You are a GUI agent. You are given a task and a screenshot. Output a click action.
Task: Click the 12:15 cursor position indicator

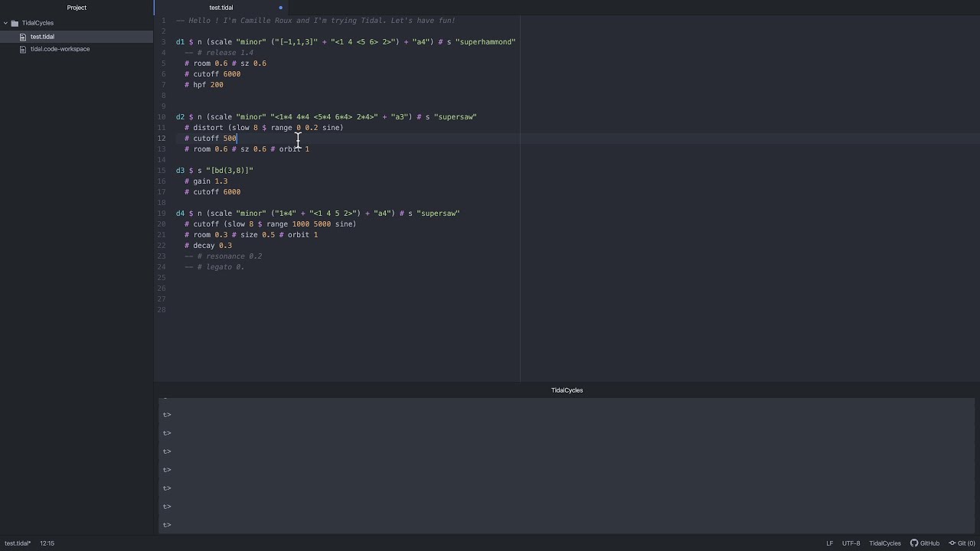[47, 543]
